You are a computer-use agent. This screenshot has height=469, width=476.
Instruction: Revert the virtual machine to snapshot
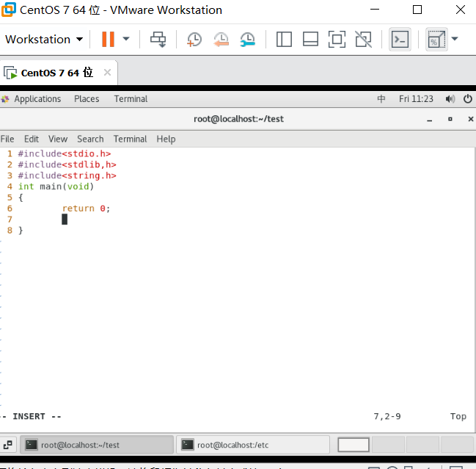click(x=221, y=40)
